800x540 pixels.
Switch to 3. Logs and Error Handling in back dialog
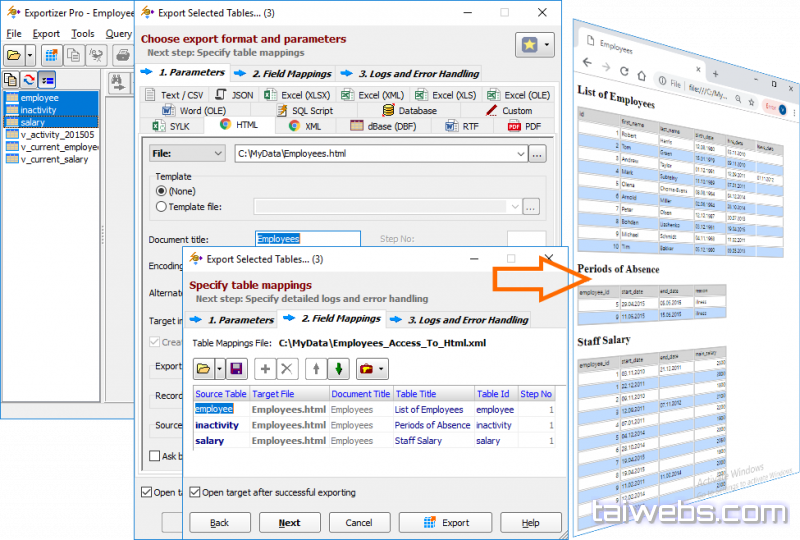410,73
